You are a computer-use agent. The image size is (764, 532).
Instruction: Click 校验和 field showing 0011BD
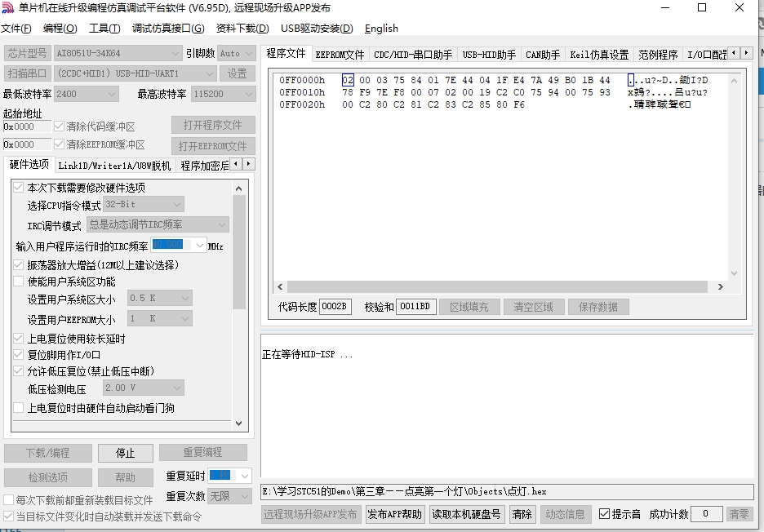[415, 307]
